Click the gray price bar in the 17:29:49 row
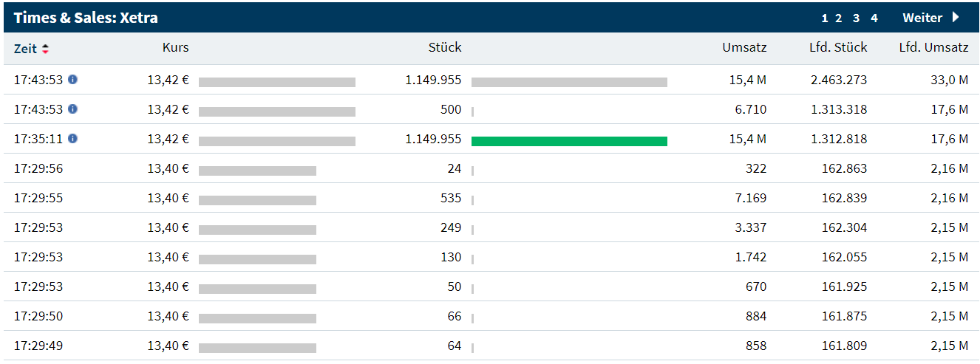 (x=257, y=348)
